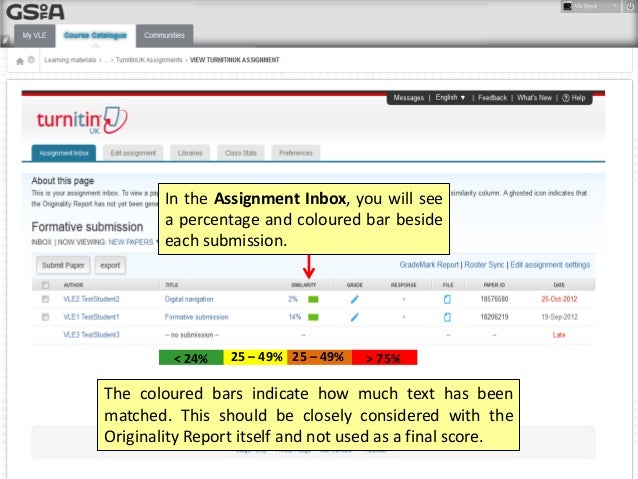Sort table by TITLE column header
This screenshot has width=638, height=479.
point(172,285)
